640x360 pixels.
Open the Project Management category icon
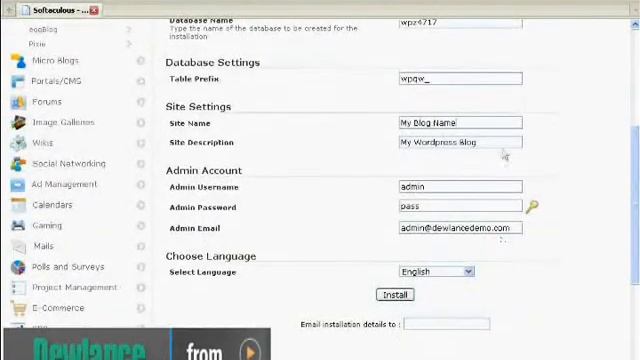[x=18, y=287]
